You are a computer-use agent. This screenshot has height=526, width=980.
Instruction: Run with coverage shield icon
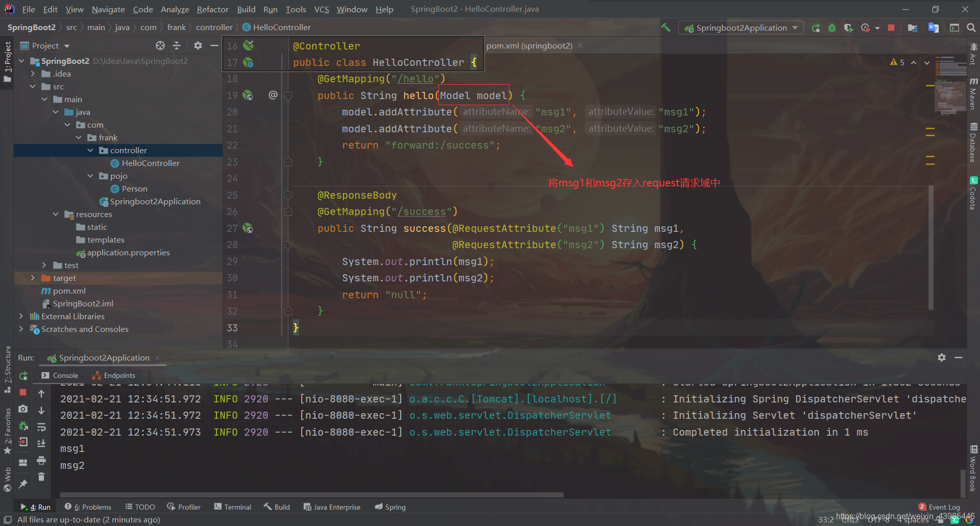point(848,28)
